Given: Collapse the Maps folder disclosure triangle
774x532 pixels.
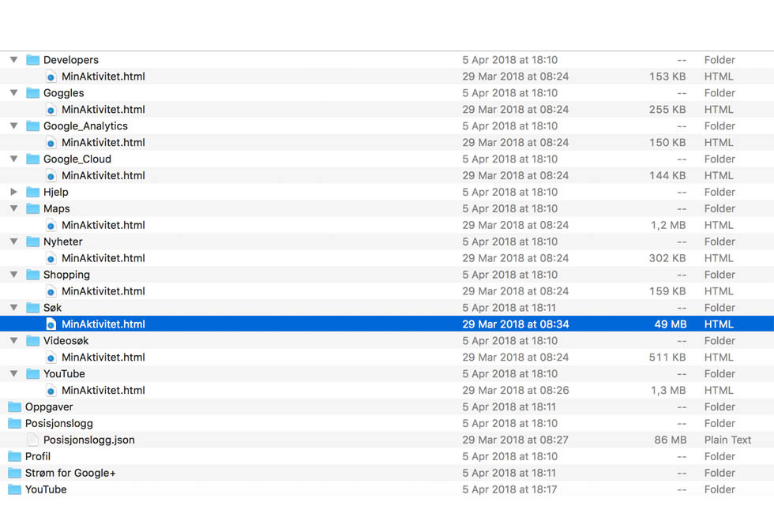Looking at the screenshot, I should pos(14,208).
